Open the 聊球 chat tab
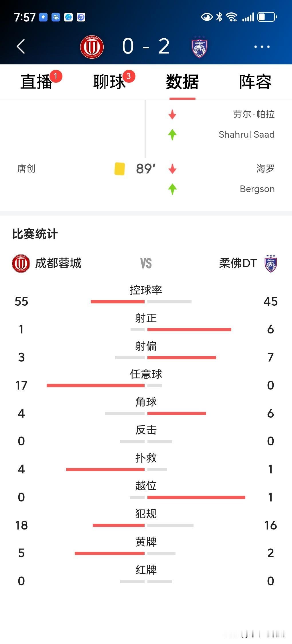292x644 pixels. tap(109, 82)
